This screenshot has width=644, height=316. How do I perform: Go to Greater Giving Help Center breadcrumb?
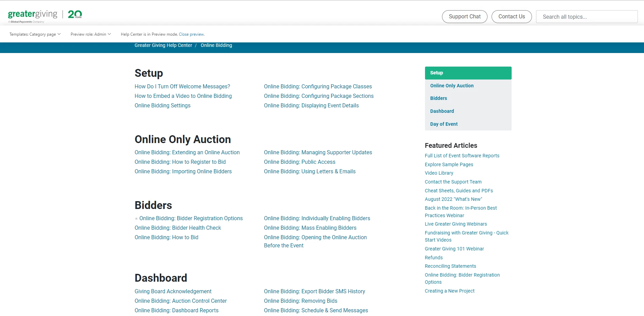coord(163,45)
